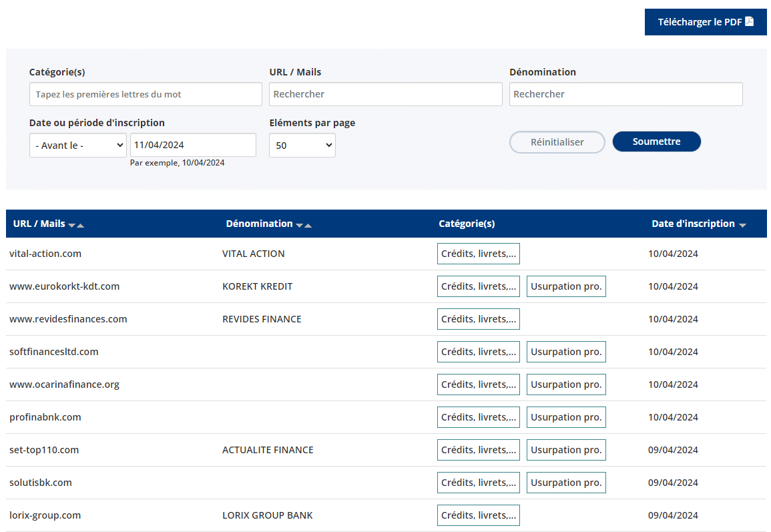This screenshot has width=771, height=532.
Task: Click the Catégorie(s) column header
Action: [x=467, y=224]
